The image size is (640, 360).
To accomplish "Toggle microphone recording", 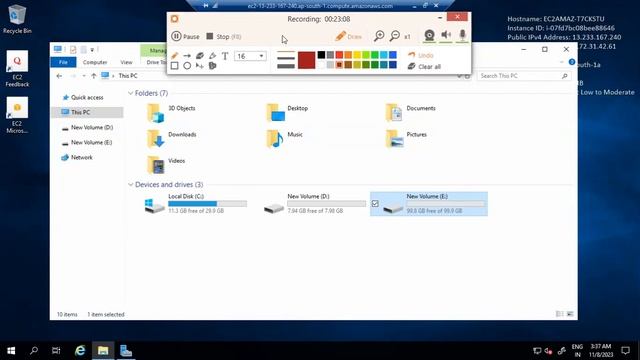I will coord(462,35).
